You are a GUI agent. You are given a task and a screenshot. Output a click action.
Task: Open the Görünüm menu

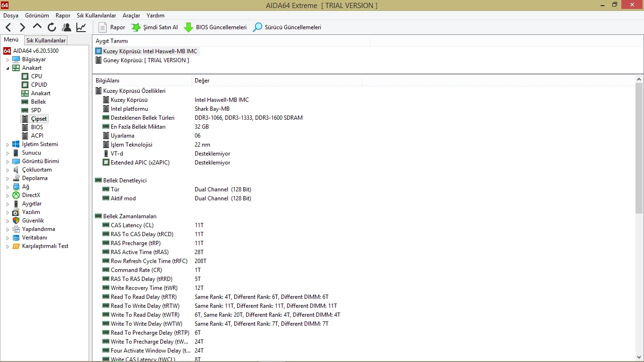[x=37, y=16]
